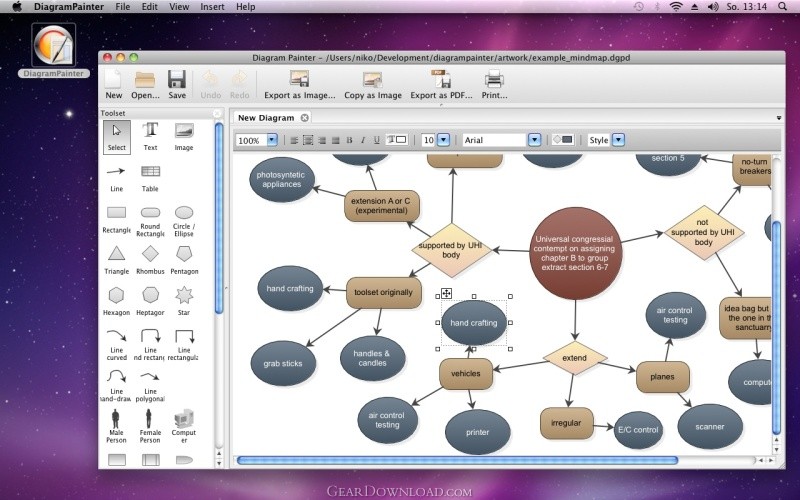The width and height of the screenshot is (800, 500).
Task: Select the 'vehicles' rounded rectangle node
Action: point(466,373)
